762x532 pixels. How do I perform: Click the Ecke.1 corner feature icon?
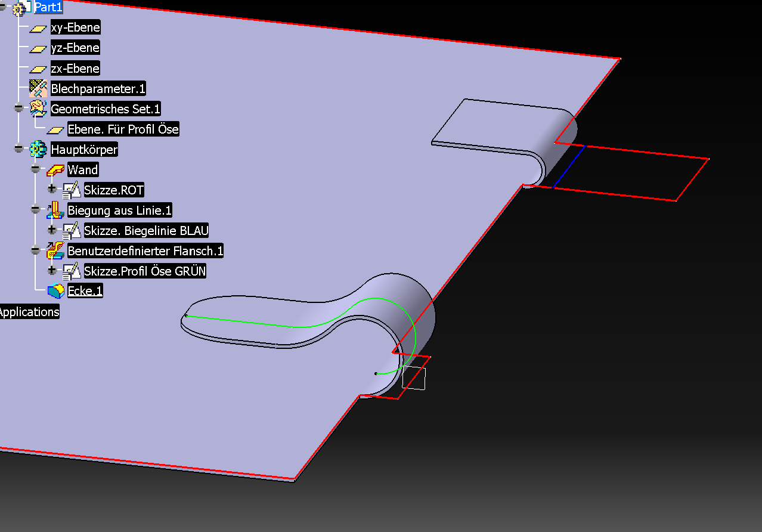tap(55, 291)
